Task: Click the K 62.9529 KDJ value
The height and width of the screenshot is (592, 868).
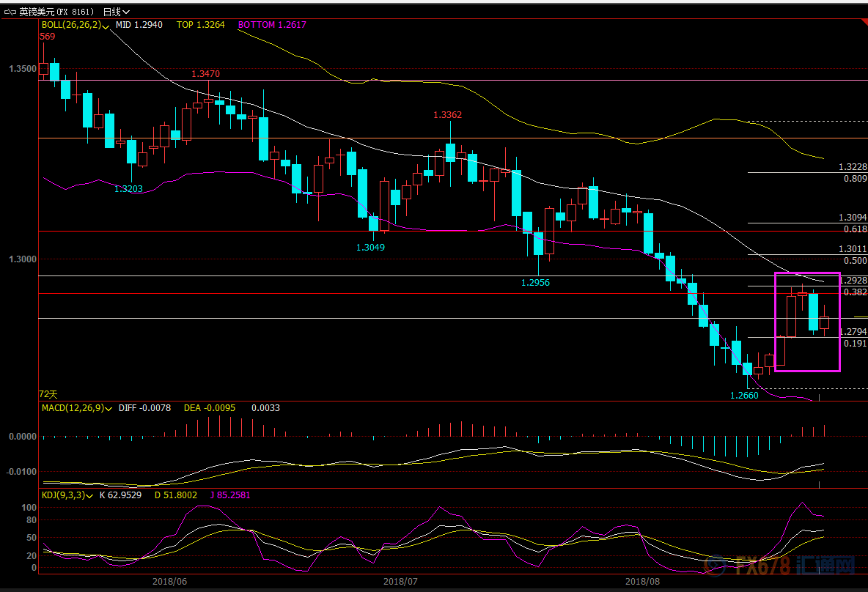Action: click(121, 495)
